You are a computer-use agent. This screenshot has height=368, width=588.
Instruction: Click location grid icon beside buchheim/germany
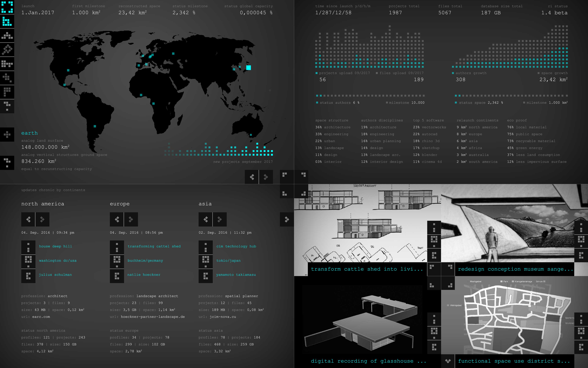(117, 262)
